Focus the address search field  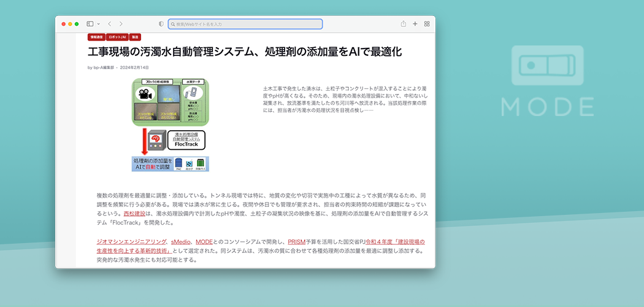tap(245, 24)
